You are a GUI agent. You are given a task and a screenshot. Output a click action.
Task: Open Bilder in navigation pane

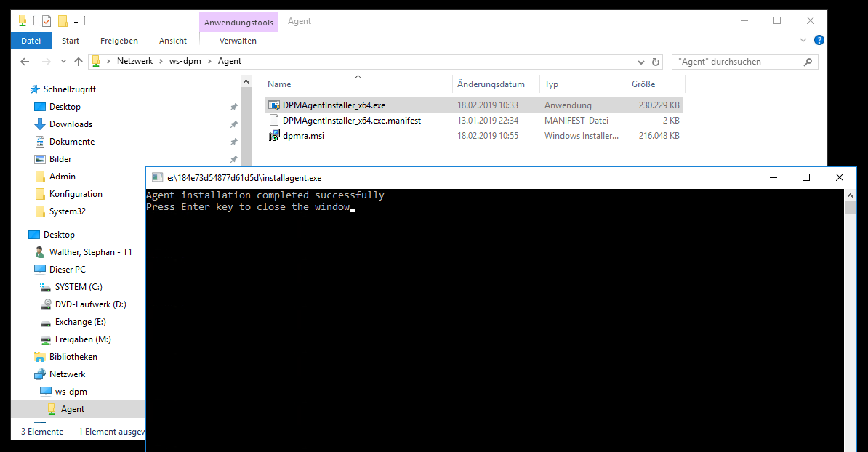click(x=60, y=158)
